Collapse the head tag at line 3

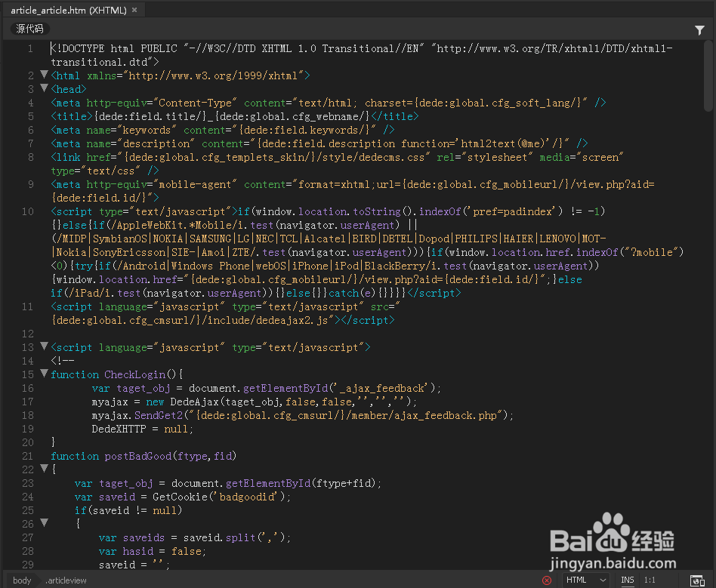45,88
